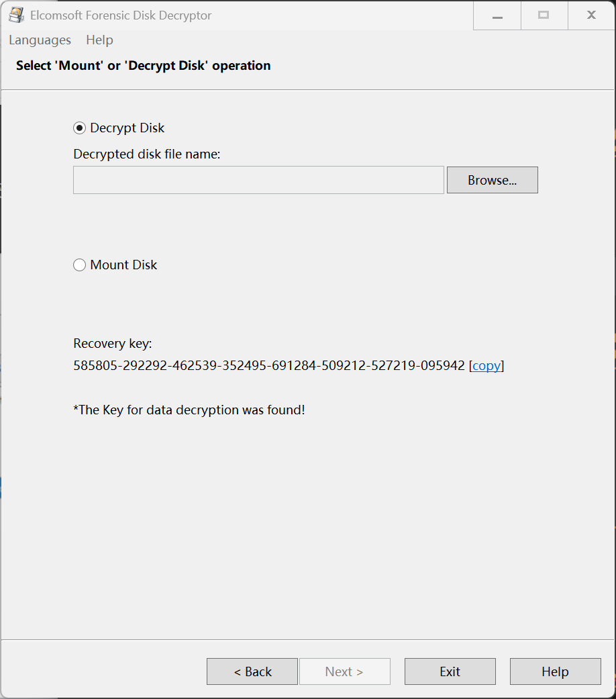Viewport: 616px width, 699px height.
Task: Open the Help menu in menu bar
Action: pyautogui.click(x=99, y=40)
